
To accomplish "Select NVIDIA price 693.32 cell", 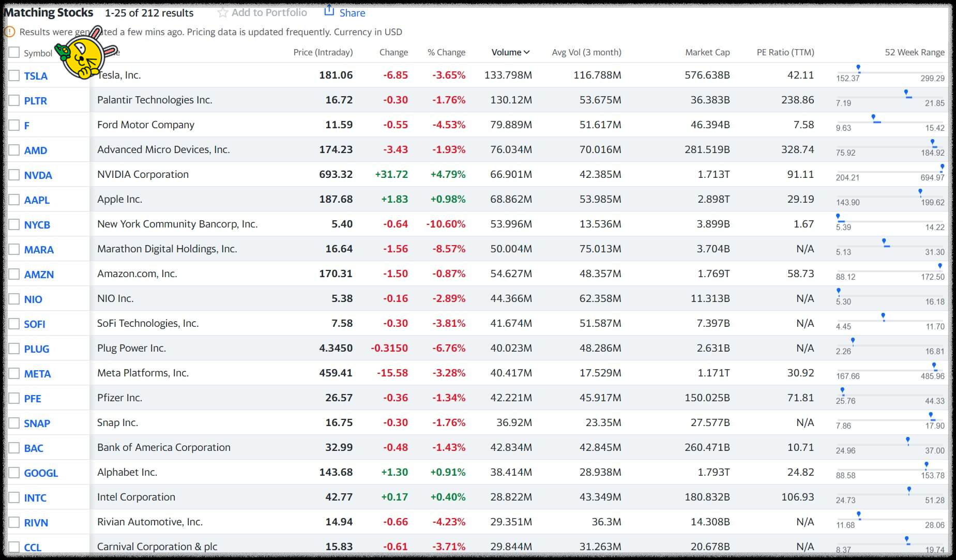I will pyautogui.click(x=336, y=174).
